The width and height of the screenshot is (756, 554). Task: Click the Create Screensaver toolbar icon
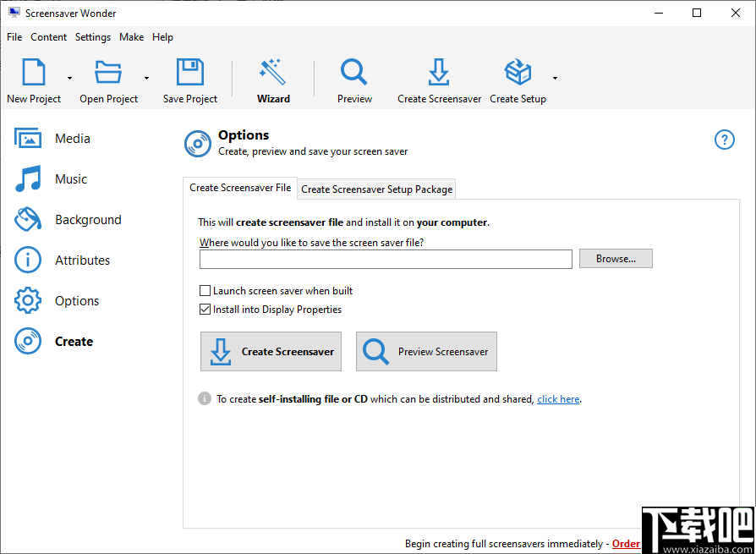(439, 73)
